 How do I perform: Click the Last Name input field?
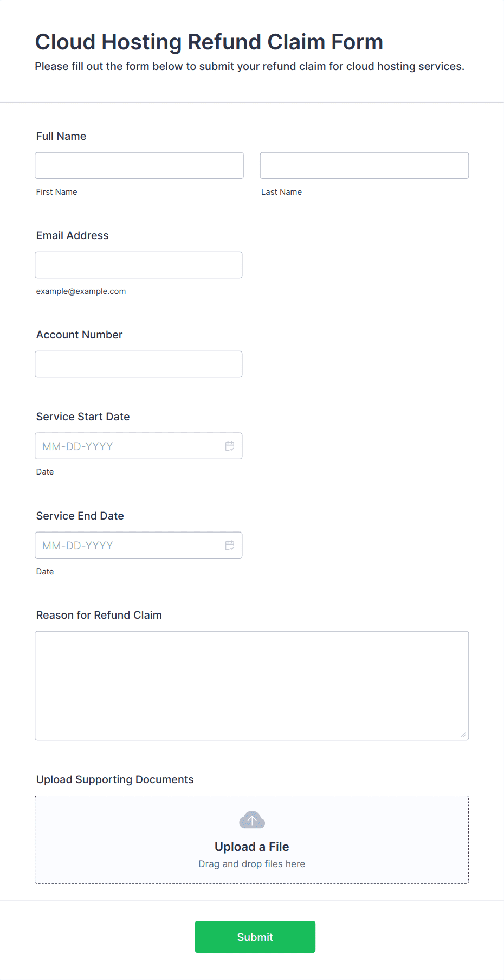point(364,165)
